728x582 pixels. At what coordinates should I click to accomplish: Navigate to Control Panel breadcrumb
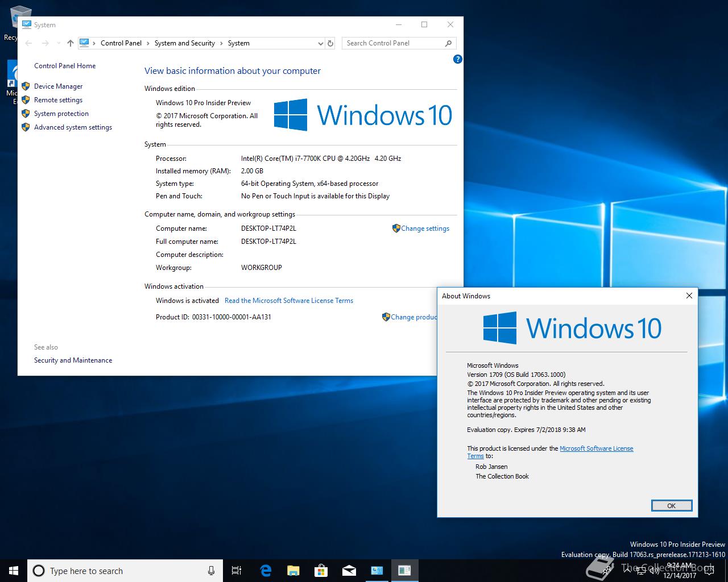click(x=121, y=43)
